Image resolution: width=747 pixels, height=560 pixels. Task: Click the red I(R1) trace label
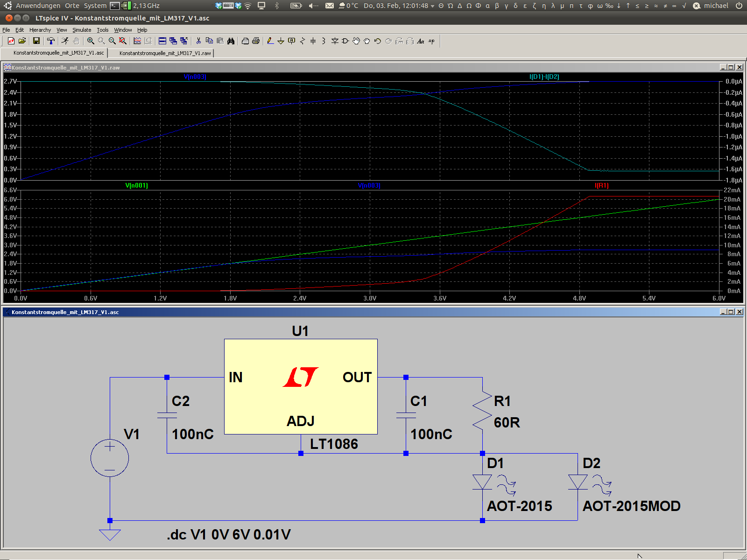602,185
